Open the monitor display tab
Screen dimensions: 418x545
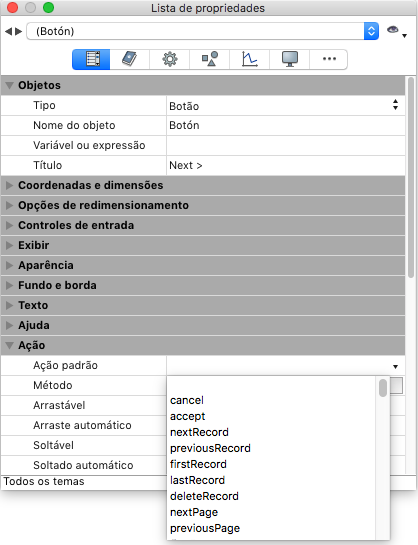pyautogui.click(x=289, y=59)
